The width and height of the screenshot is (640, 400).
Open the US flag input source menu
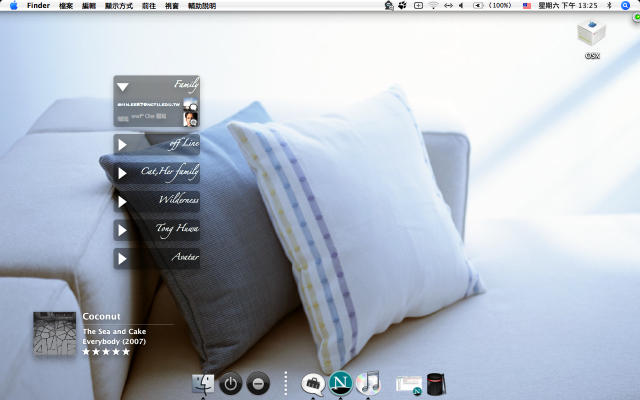click(x=527, y=6)
